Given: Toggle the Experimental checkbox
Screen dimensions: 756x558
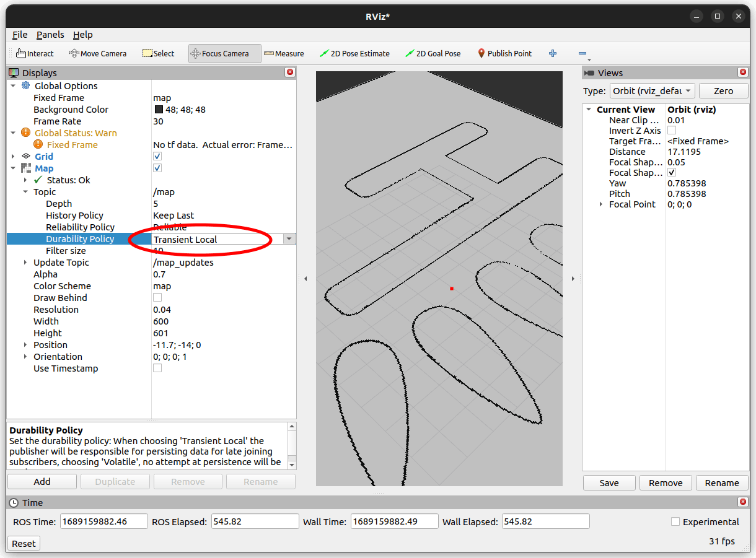Looking at the screenshot, I should (x=675, y=521).
